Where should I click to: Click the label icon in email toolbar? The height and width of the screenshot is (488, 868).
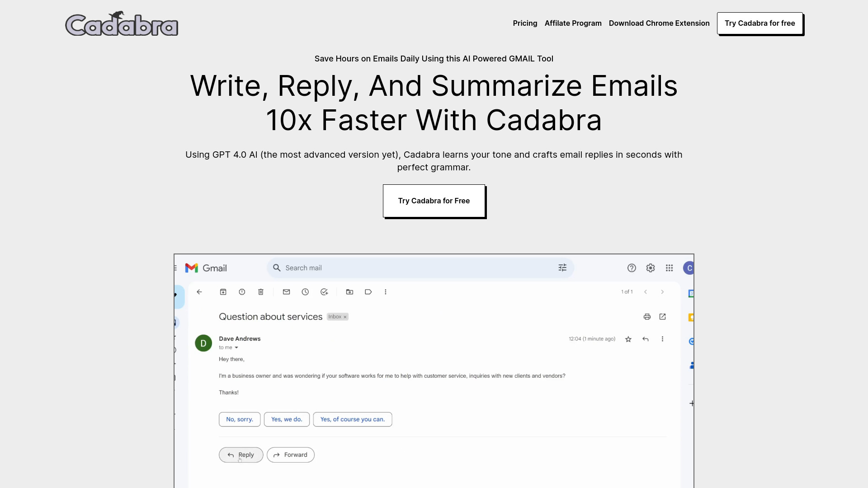368,291
